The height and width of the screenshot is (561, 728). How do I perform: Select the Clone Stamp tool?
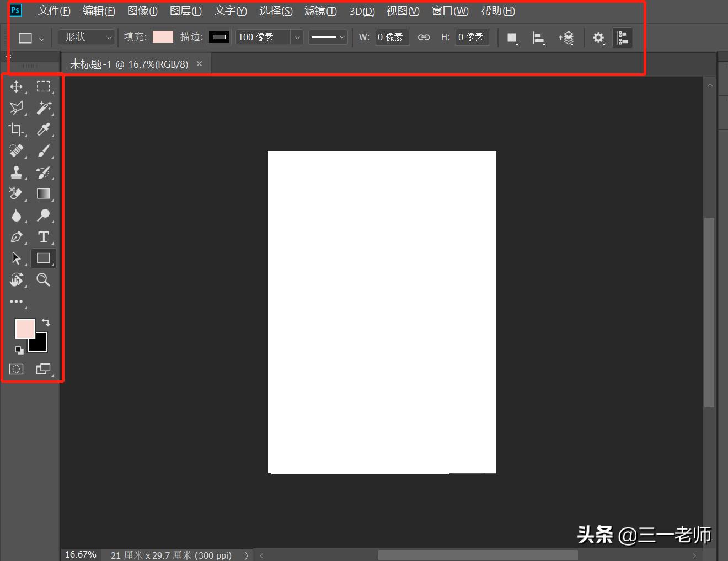point(16,172)
